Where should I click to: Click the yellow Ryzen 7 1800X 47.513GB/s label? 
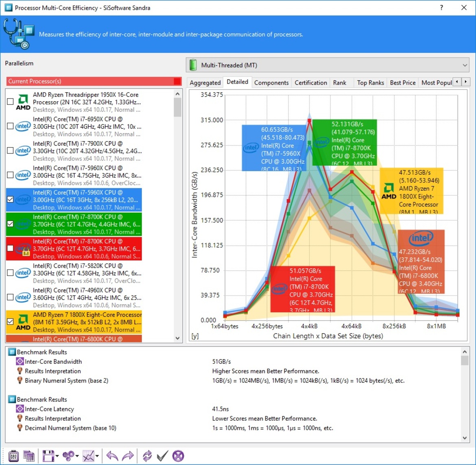point(412,191)
